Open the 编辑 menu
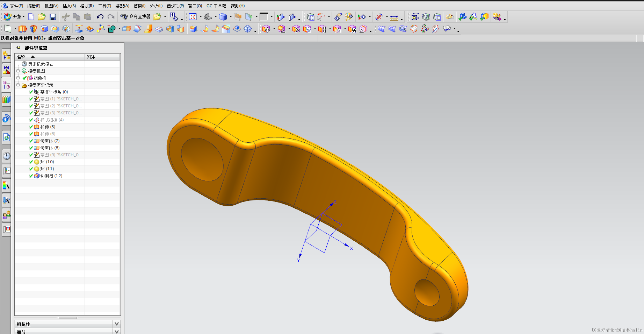The height and width of the screenshot is (334, 644). coord(34,6)
